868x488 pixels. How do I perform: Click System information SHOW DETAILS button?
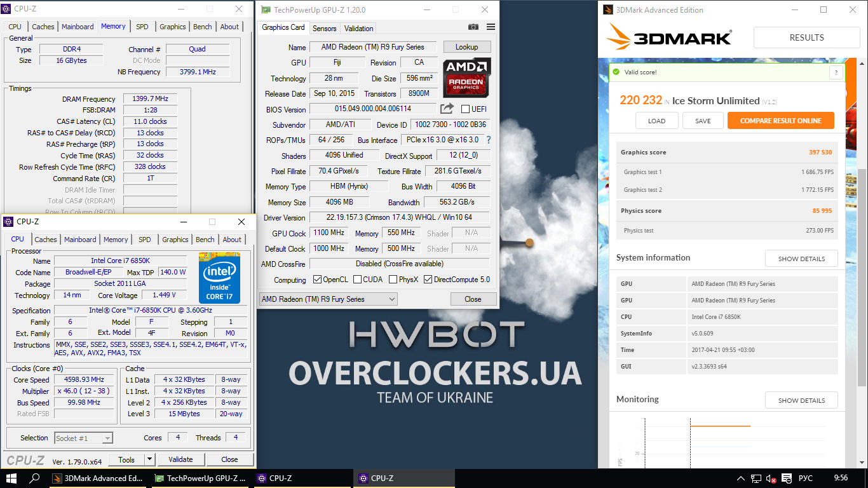click(x=801, y=259)
